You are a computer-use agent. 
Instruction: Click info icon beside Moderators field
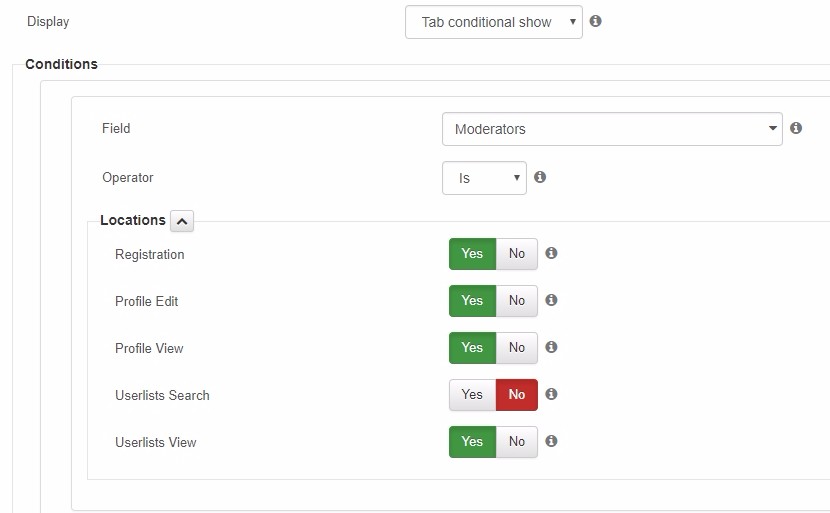tap(796, 128)
